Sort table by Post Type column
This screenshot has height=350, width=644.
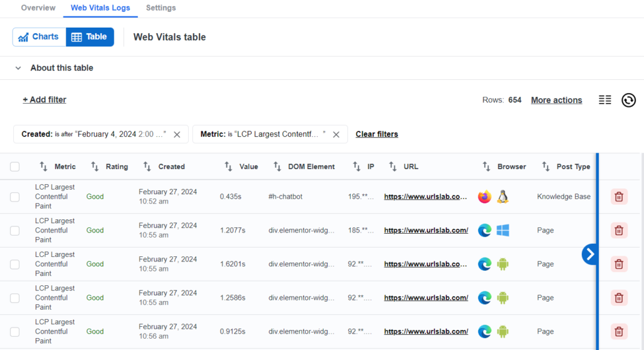coord(545,166)
